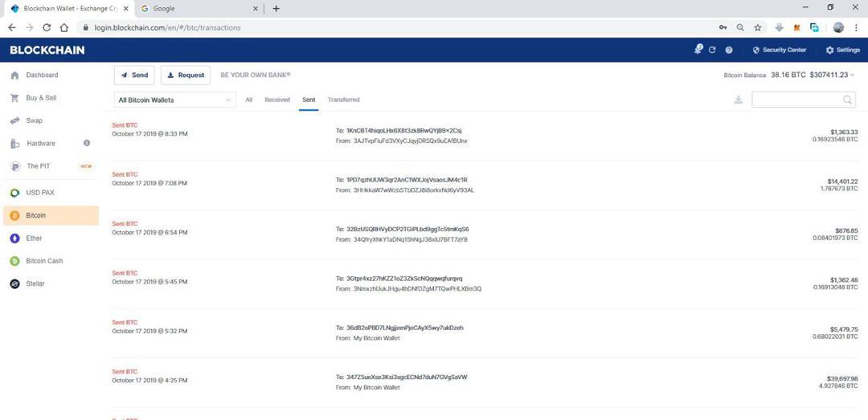Expand the Bitcoin Balance chevron
Screen dimensions: 868x420
pos(853,75)
